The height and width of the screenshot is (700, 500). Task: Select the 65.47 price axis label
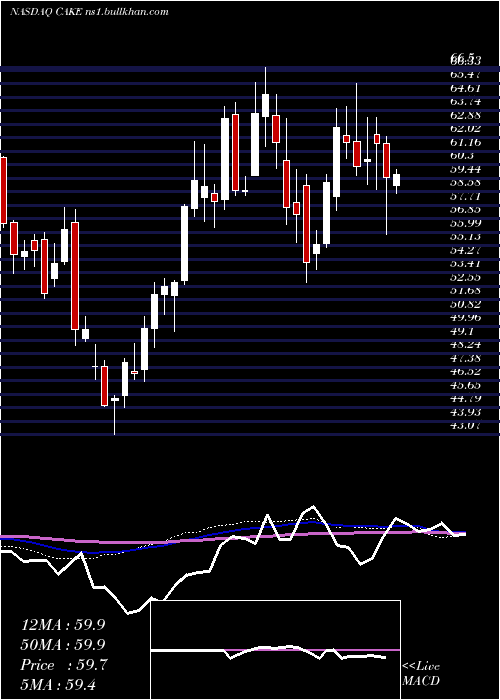tap(466, 75)
